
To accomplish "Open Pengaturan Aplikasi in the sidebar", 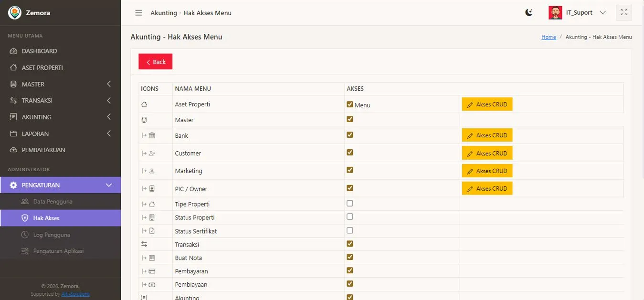I will tap(58, 251).
